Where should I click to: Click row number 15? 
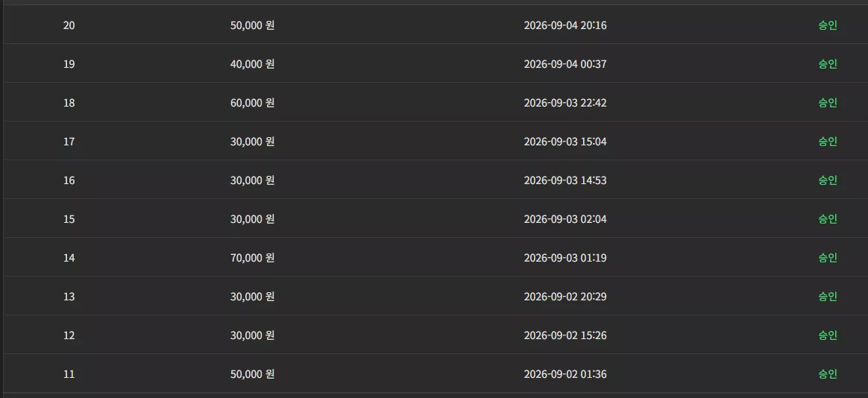point(69,219)
